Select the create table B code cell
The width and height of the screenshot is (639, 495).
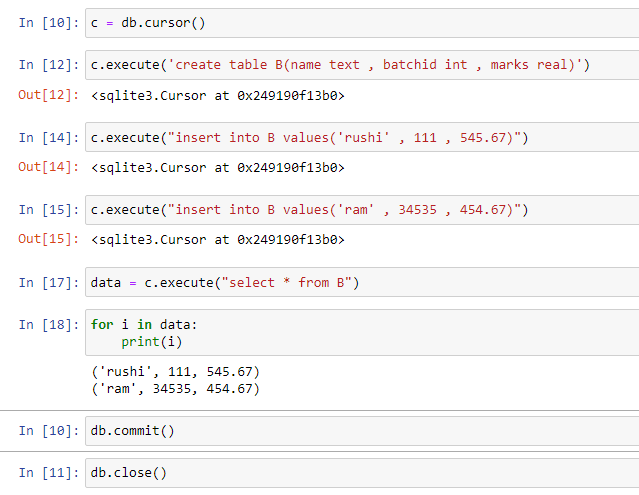point(362,65)
